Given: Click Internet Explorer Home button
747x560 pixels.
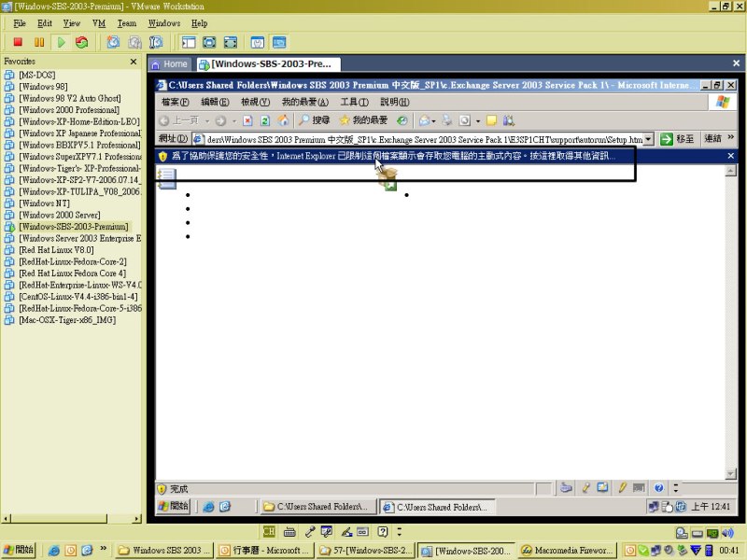Looking at the screenshot, I should (284, 120).
